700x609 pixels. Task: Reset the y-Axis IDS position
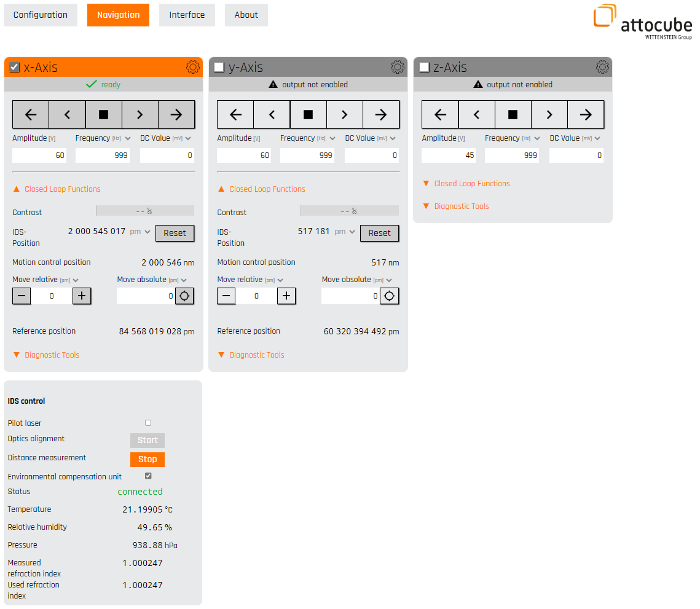pos(379,234)
